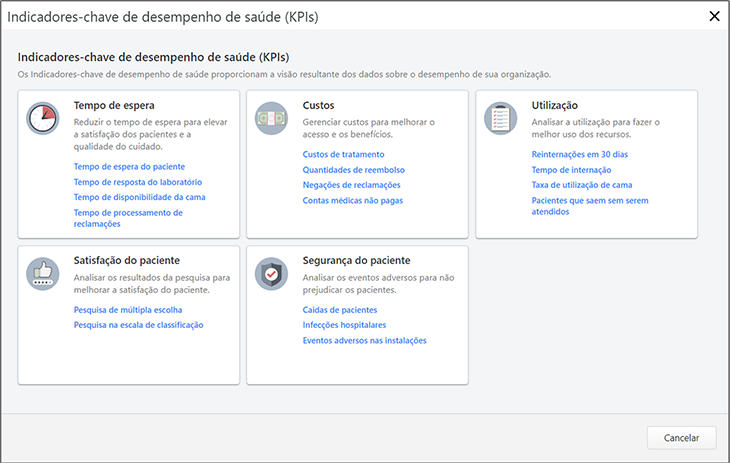Open Pesquisa de múltipla escolha link
The image size is (730, 463).
127,310
